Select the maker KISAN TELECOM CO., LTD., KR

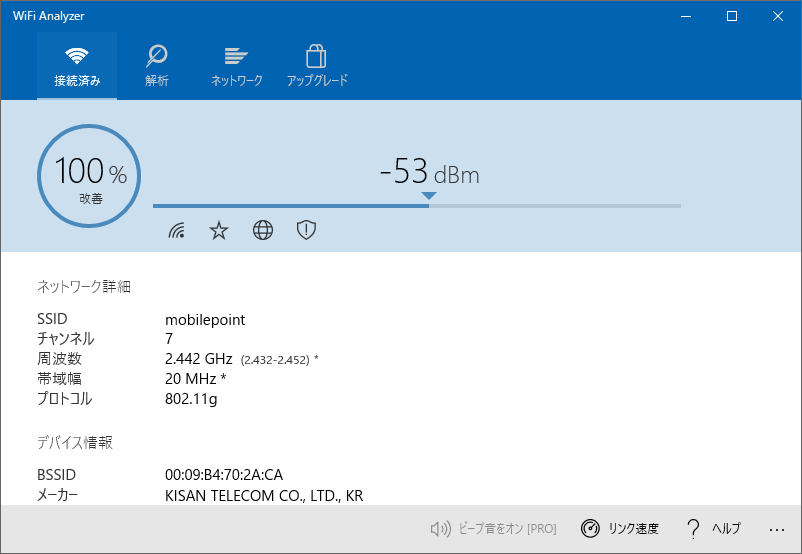tap(264, 496)
